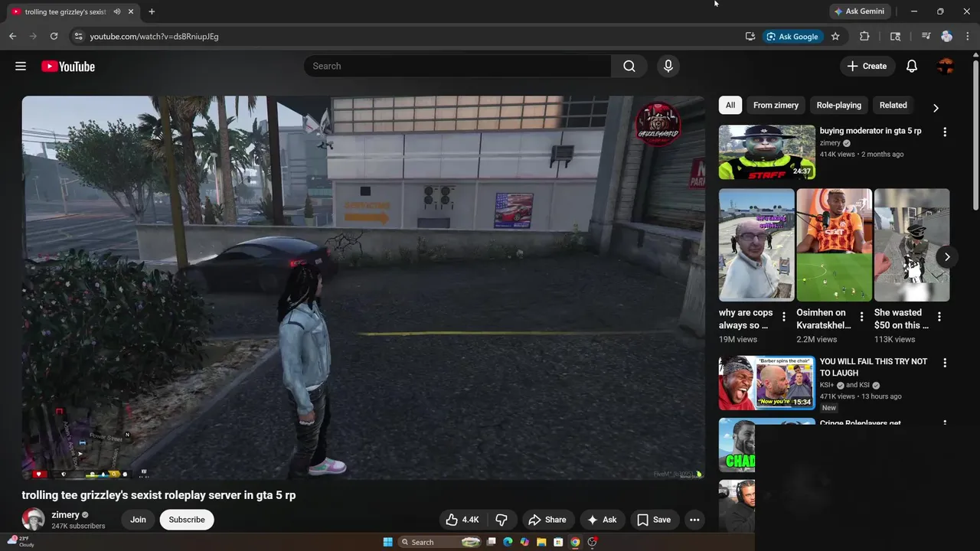Show next Shorts with arrow
This screenshot has height=551, width=980.
946,256
